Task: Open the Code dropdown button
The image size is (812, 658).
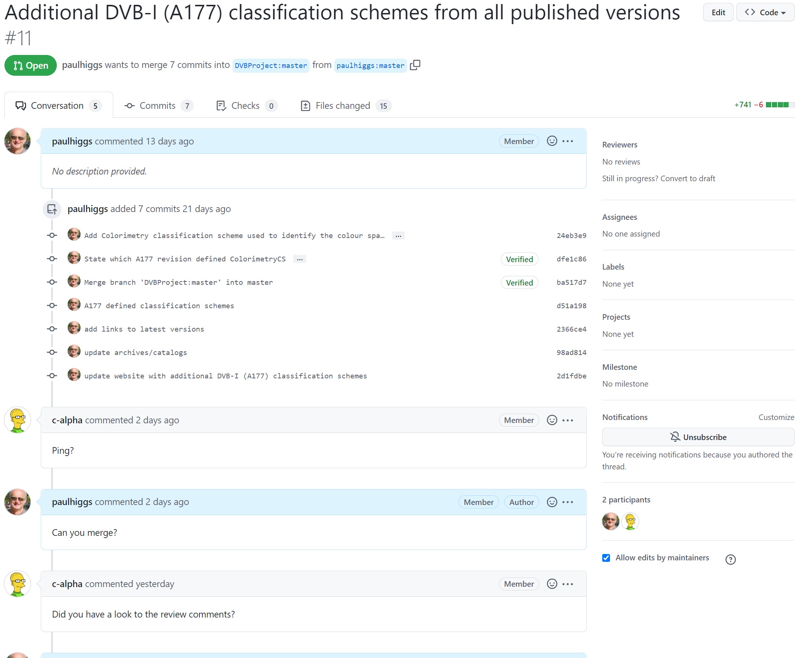Action: click(x=764, y=12)
